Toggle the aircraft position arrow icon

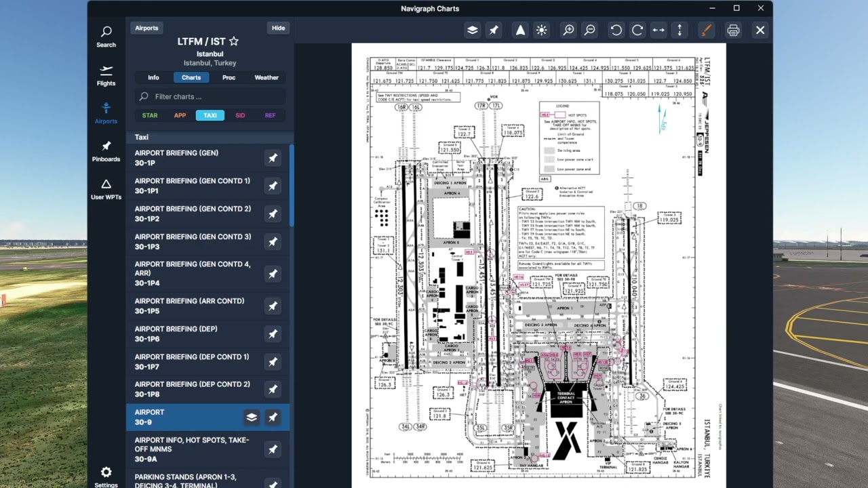tap(520, 30)
